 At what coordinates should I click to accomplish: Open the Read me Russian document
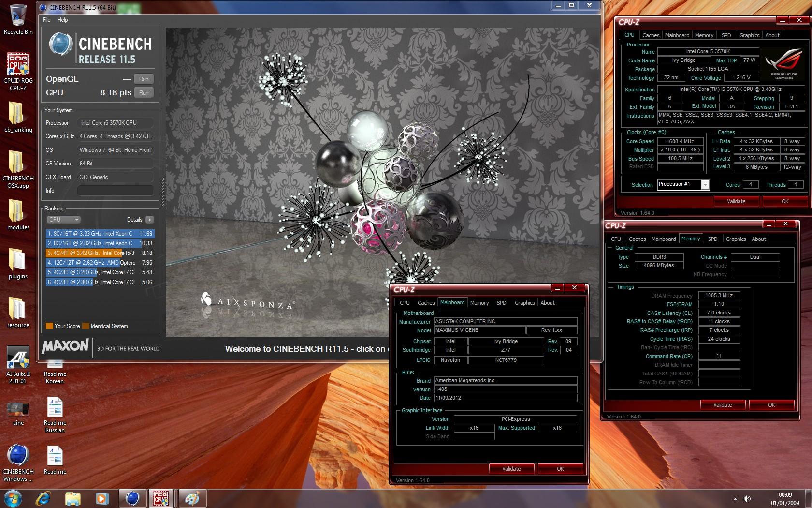pyautogui.click(x=55, y=415)
